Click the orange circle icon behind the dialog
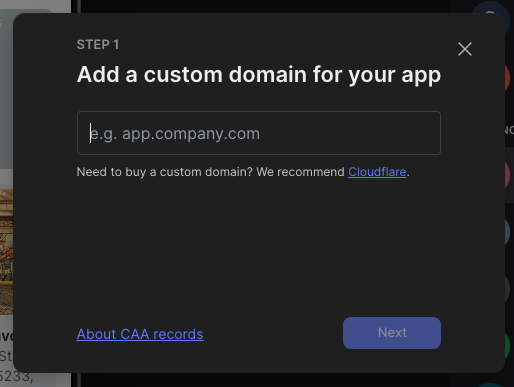This screenshot has width=514, height=387. click(507, 77)
